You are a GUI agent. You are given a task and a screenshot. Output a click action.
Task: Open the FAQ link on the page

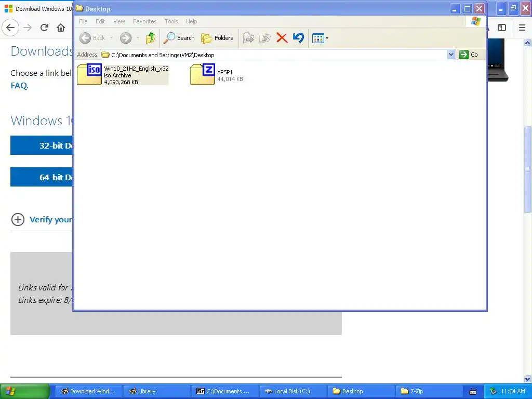click(19, 86)
